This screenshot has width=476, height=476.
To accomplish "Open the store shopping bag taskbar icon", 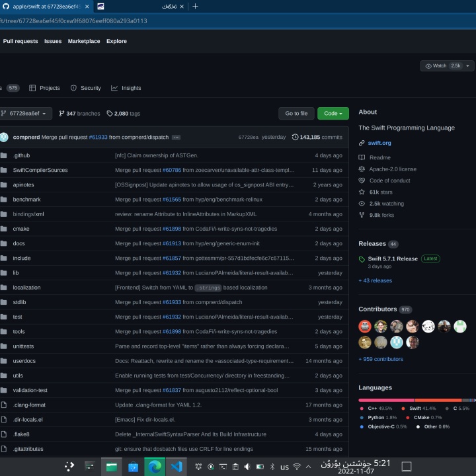I will tap(133, 467).
